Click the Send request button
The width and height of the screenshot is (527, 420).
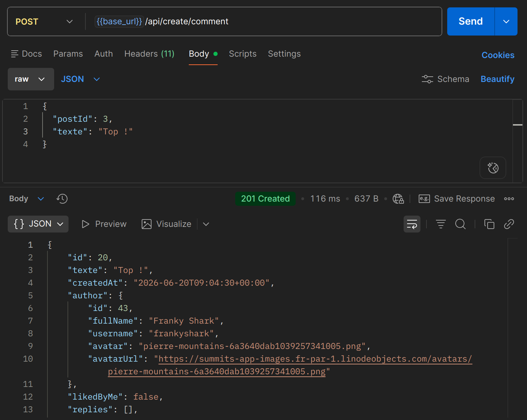pos(470,21)
